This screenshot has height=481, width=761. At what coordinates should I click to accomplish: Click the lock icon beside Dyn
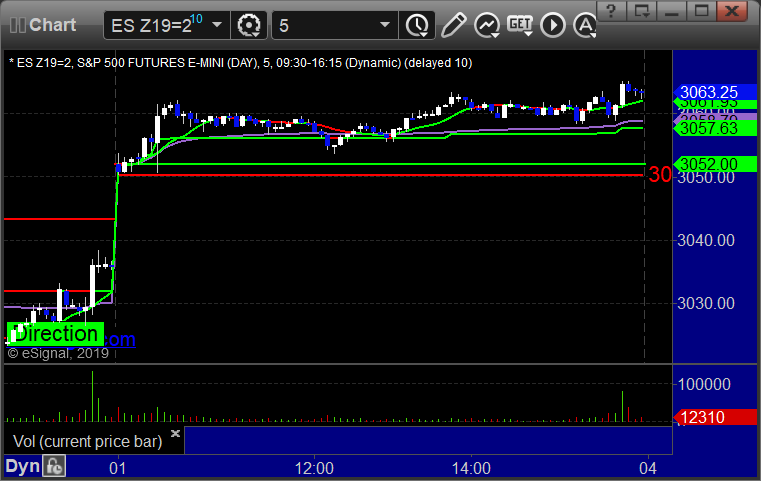click(54, 466)
